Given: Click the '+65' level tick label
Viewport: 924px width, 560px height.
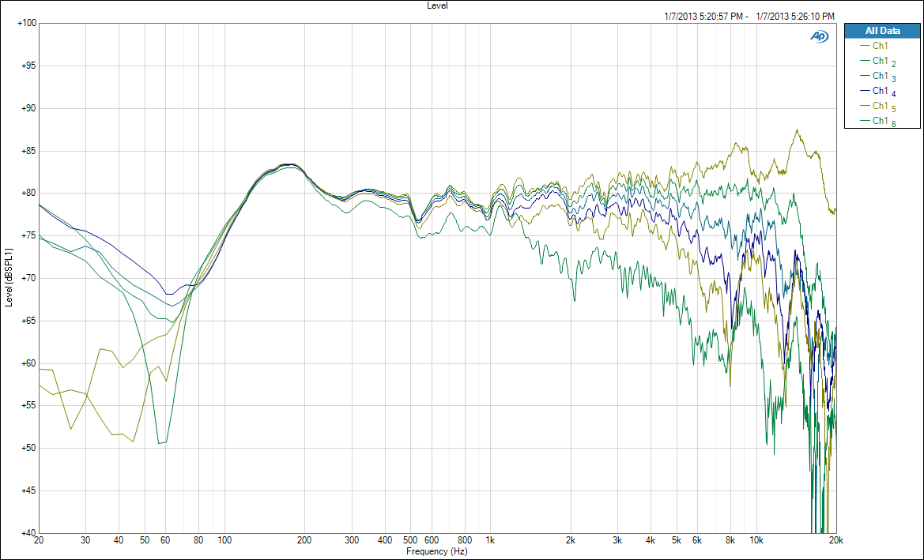Looking at the screenshot, I should point(29,321).
